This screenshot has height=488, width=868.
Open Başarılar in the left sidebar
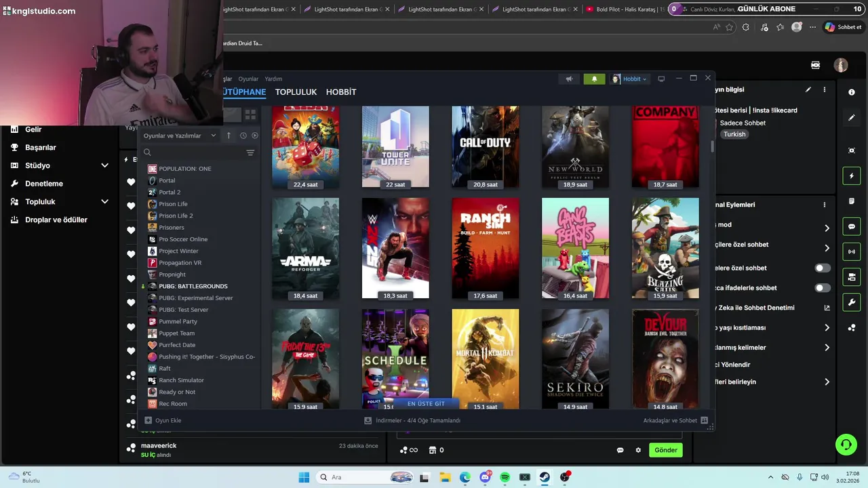pyautogui.click(x=41, y=147)
